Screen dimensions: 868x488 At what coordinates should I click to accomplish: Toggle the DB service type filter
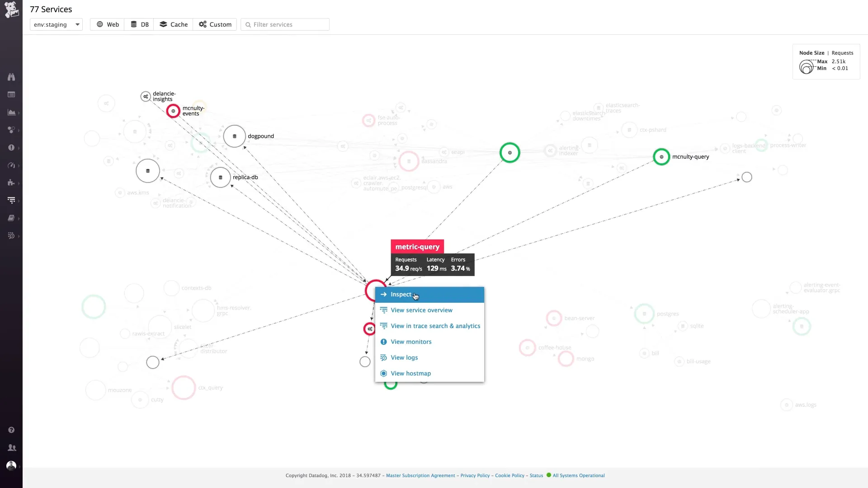click(139, 24)
